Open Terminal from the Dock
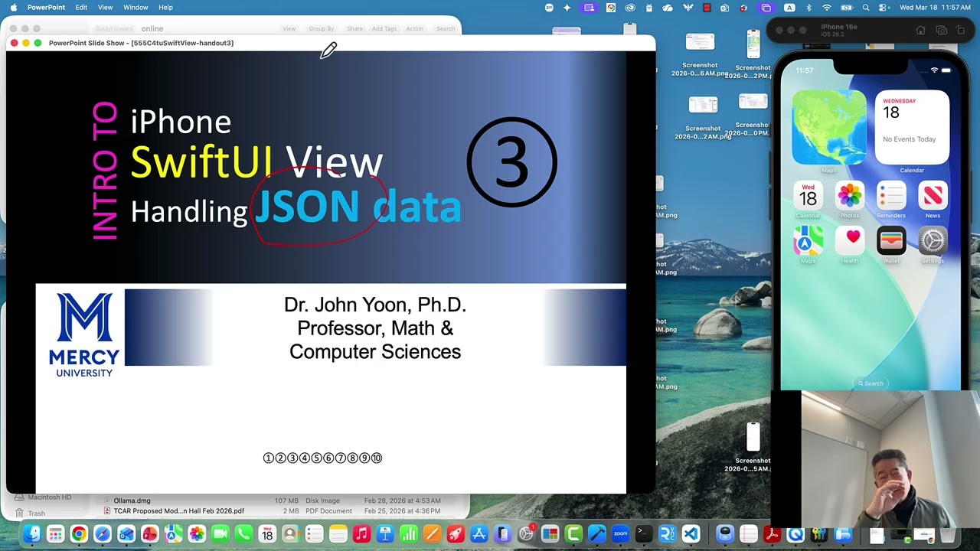 (644, 534)
